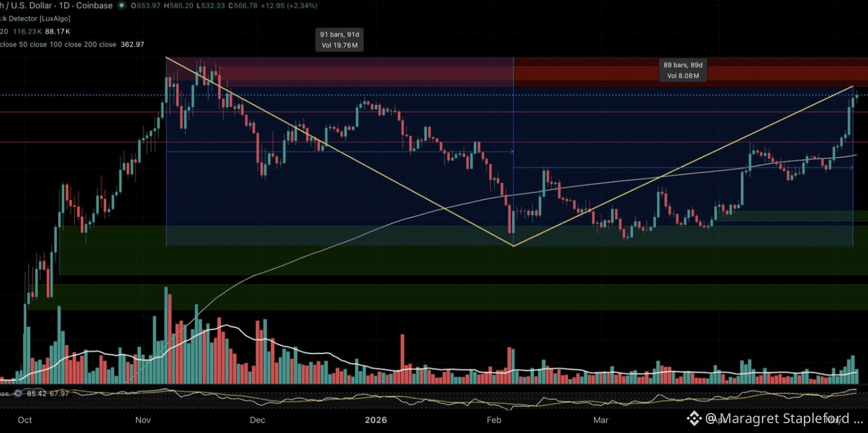Screen dimensions: 868x433
Task: Click the Dec label on time axis
Action: 258,420
